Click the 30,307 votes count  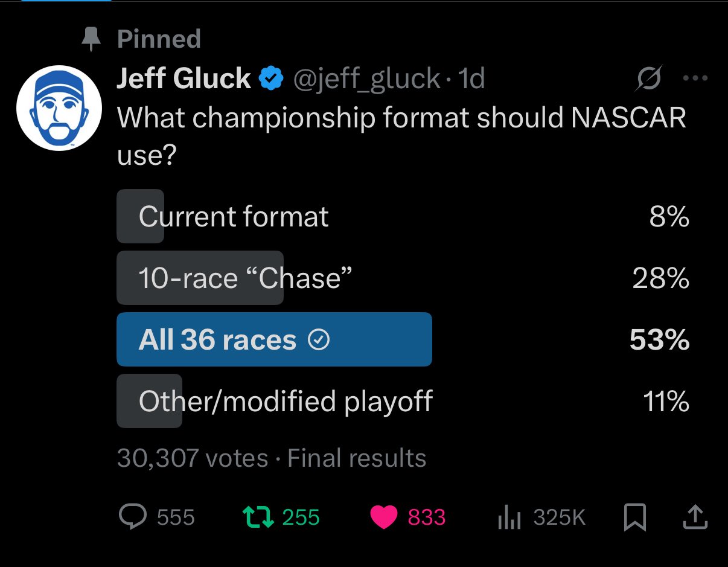tap(192, 458)
